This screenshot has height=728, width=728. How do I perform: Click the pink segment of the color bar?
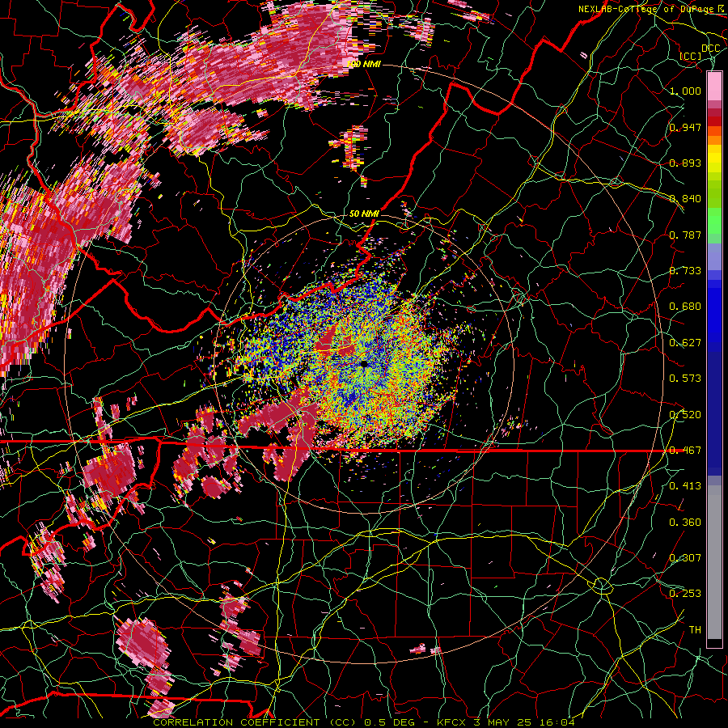coord(714,86)
